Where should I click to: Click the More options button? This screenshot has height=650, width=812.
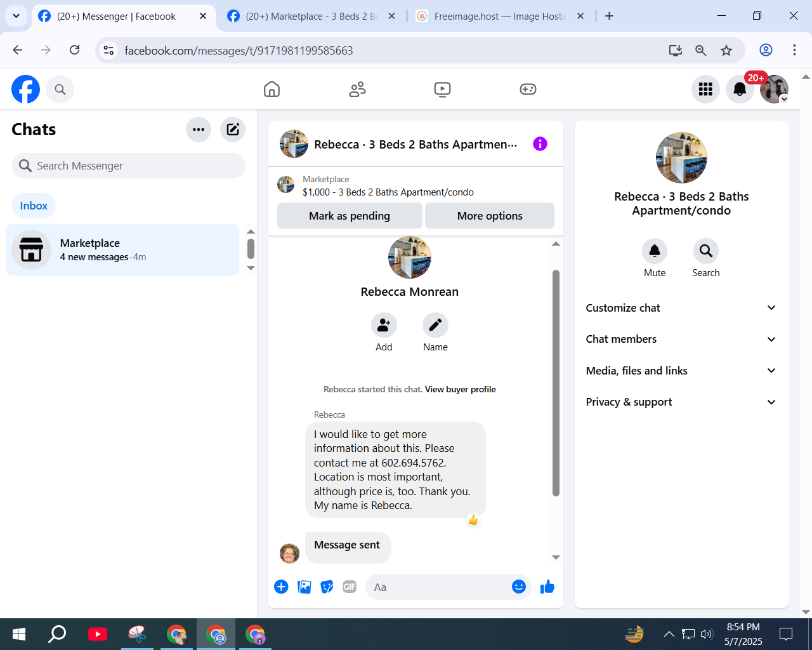point(490,216)
